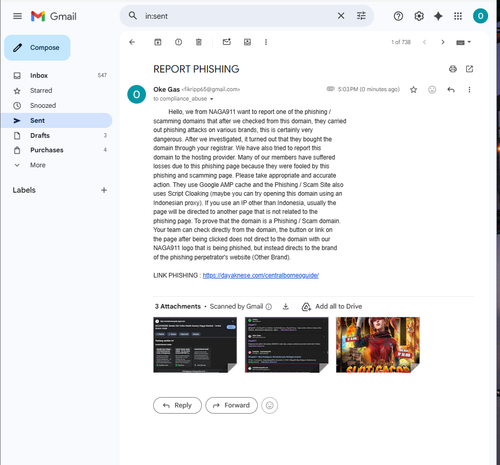Click the Forward button
Viewport: 500px width, 465px height.
[x=231, y=405]
